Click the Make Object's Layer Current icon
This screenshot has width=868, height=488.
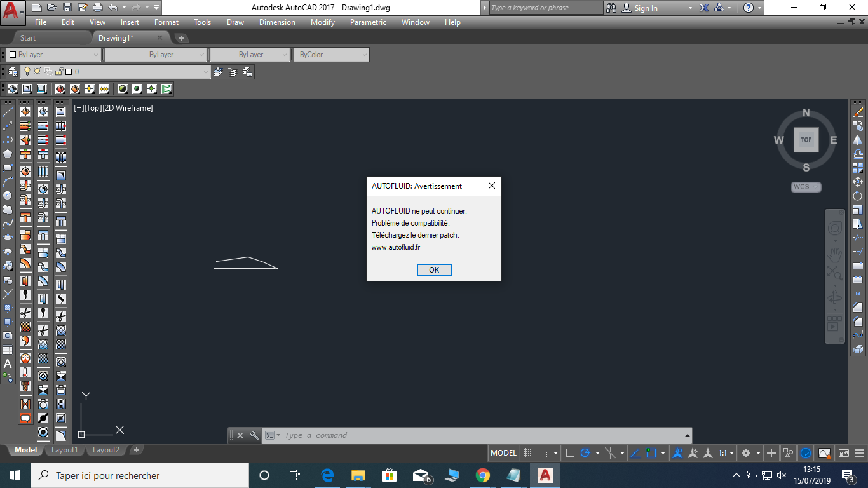pyautogui.click(x=218, y=72)
